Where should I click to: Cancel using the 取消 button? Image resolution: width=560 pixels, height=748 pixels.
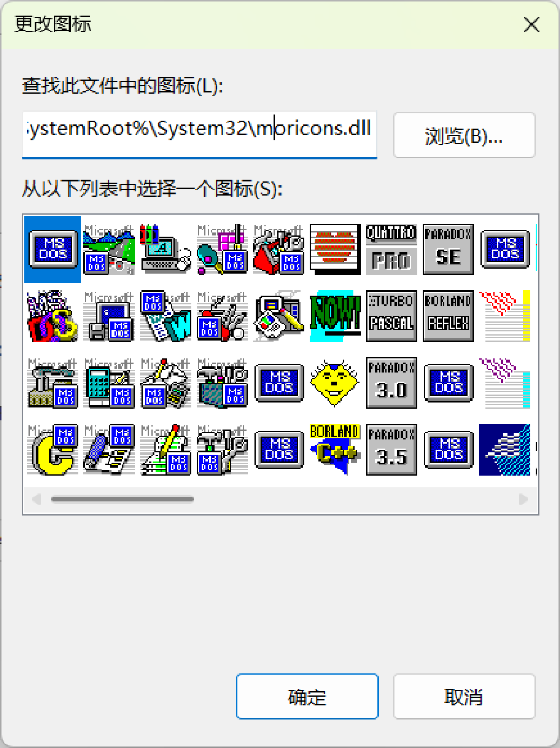pyautogui.click(x=464, y=697)
